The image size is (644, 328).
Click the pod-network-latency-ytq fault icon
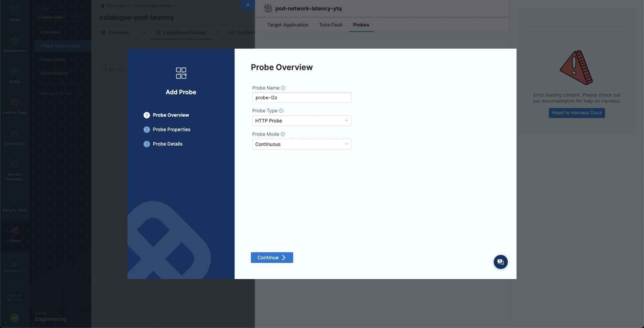268,8
